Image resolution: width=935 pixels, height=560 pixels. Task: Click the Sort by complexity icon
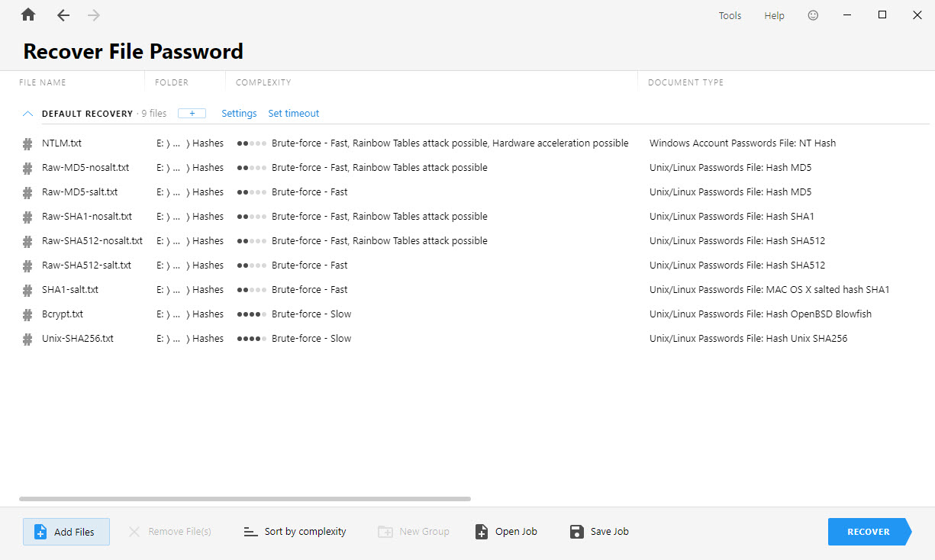pyautogui.click(x=250, y=531)
